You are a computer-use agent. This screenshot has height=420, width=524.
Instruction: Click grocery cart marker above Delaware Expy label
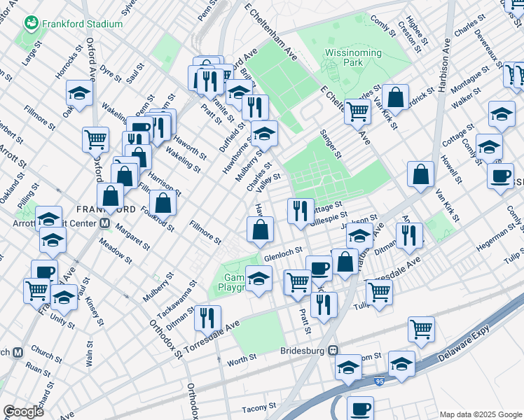pos(421,332)
